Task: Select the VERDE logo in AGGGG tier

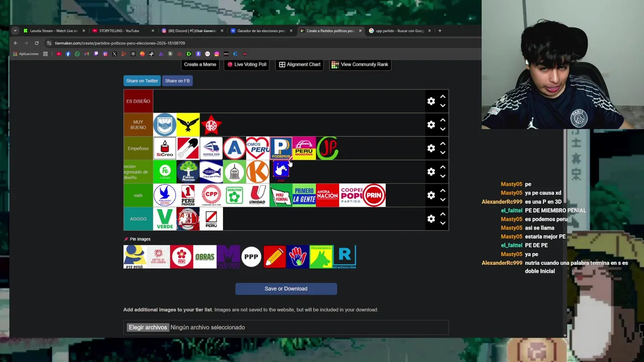Action: pyautogui.click(x=165, y=219)
